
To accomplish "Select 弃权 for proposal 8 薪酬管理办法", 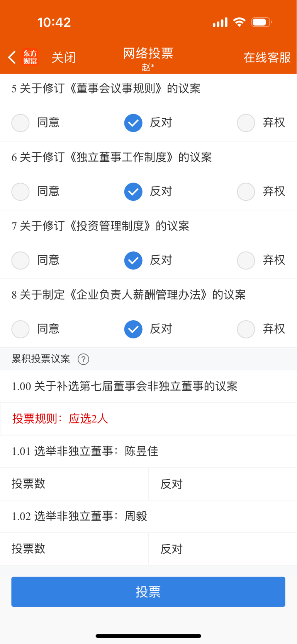I will point(246,329).
